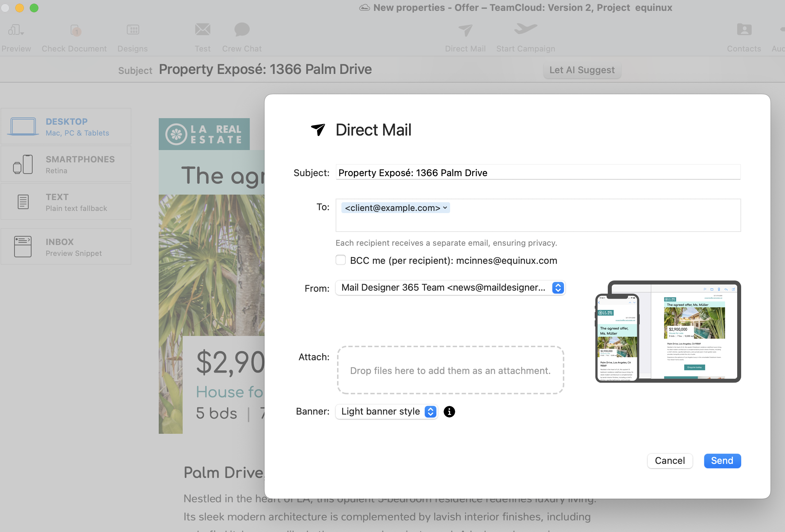Screen dimensions: 785x532
Task: Click the cloud icon in title bar
Action: coord(365,8)
